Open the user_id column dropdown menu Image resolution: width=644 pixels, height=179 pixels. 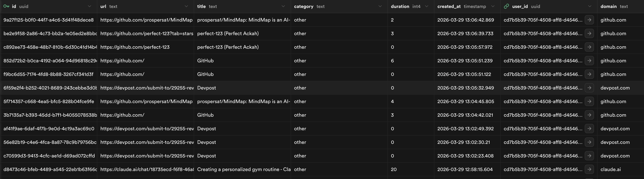(590, 6)
